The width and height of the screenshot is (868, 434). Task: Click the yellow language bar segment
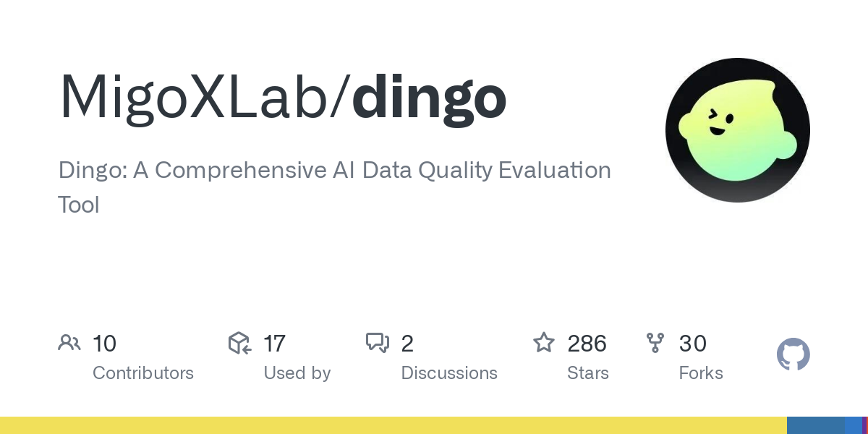coord(393,425)
